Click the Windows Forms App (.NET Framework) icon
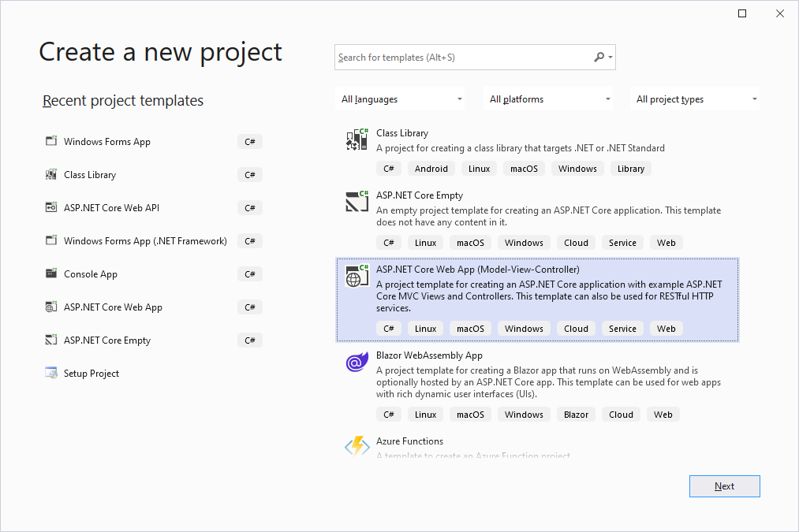Screen dimensions: 799x532 pyautogui.click(x=51, y=240)
